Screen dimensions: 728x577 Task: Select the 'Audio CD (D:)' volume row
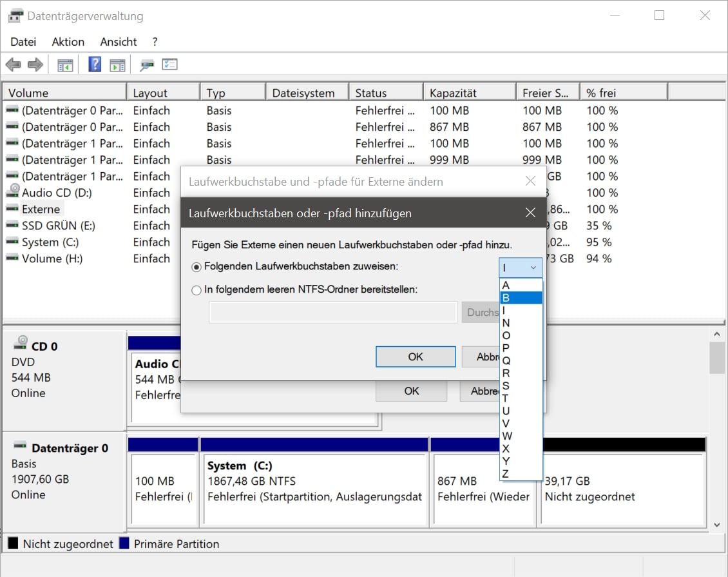tap(57, 193)
